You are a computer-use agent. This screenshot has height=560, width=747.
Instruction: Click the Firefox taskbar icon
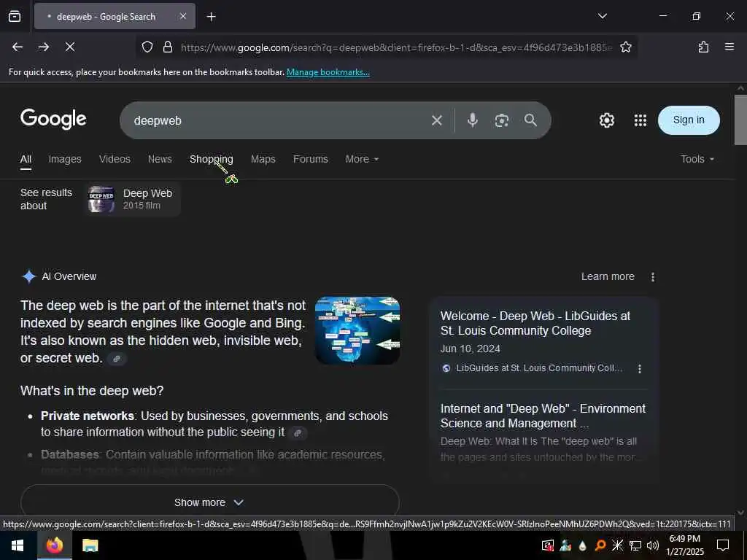(x=54, y=545)
